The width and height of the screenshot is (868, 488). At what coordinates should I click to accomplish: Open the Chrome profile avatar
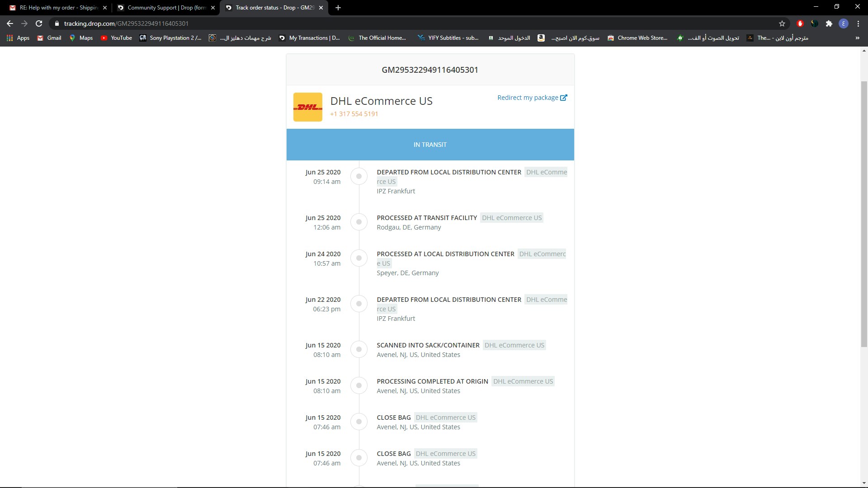(x=844, y=23)
